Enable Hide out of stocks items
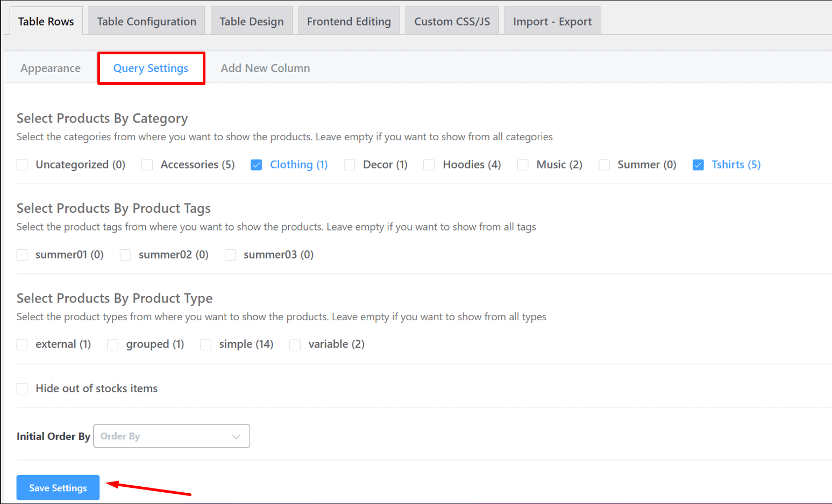 tap(22, 388)
